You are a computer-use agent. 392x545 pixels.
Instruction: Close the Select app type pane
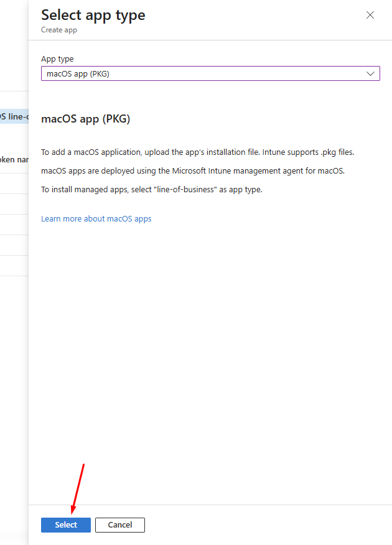[370, 16]
